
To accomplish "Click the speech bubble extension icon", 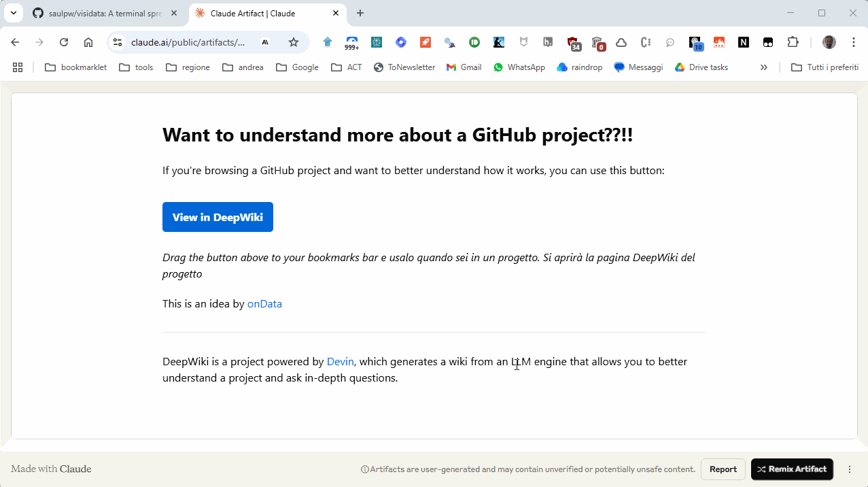I will point(670,42).
